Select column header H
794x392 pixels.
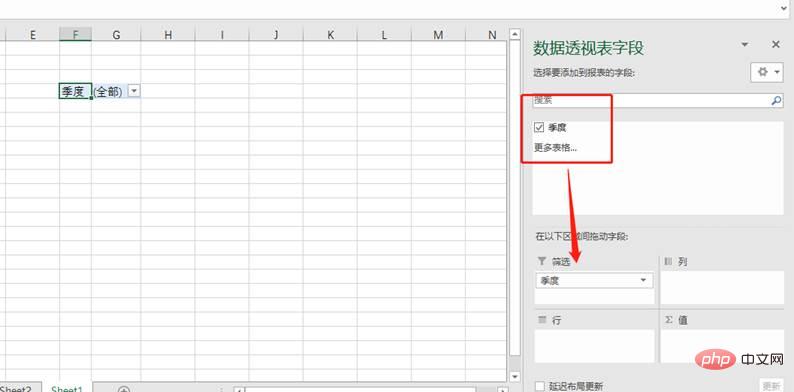click(x=168, y=34)
